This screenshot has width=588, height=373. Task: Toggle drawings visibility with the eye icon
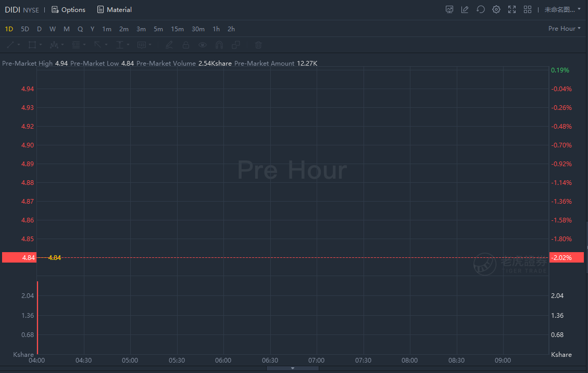203,45
